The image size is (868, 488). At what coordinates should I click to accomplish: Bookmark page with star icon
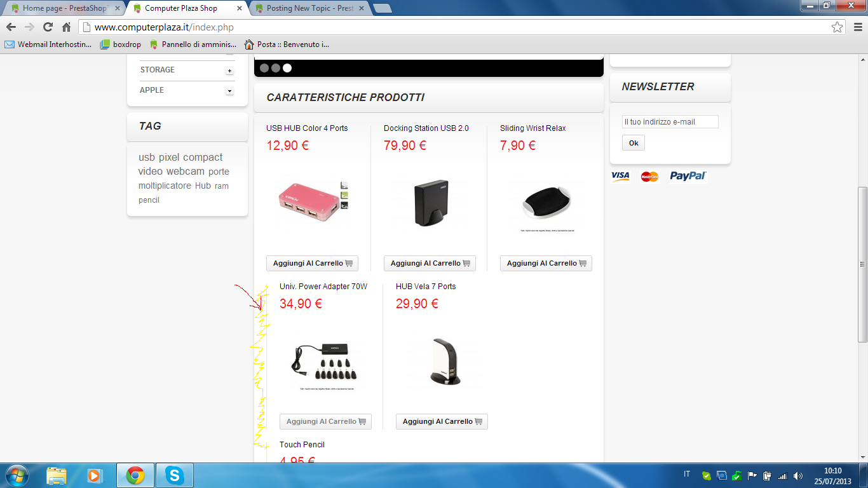837,27
